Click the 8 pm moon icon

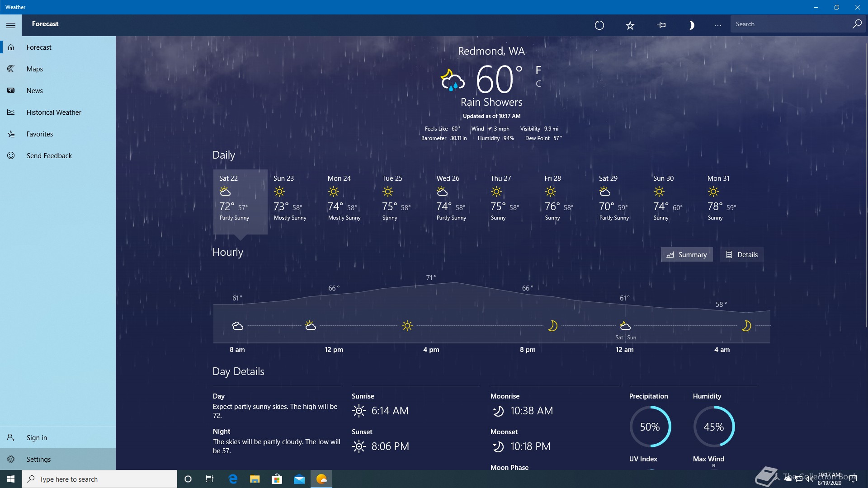click(x=552, y=326)
